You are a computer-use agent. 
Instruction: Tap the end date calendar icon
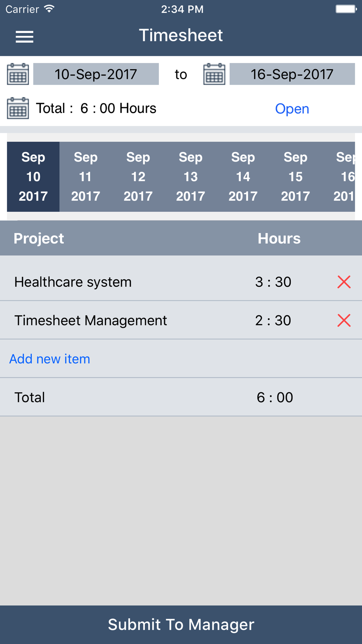[x=214, y=74]
